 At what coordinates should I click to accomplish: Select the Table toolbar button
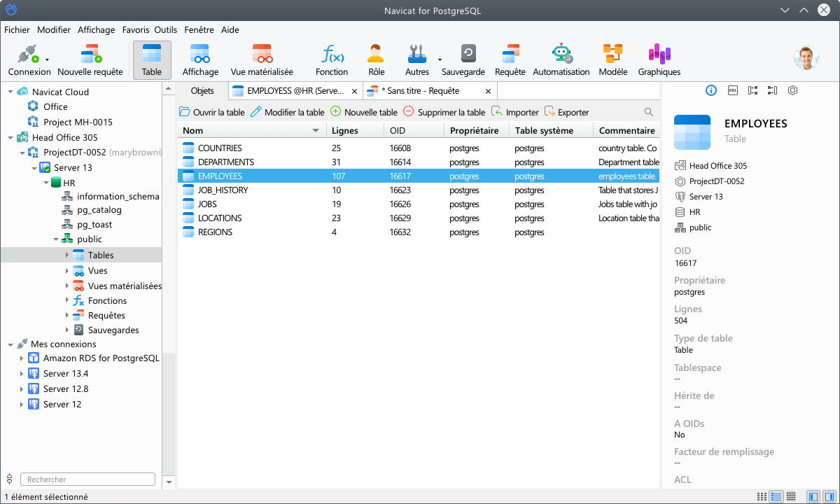tap(152, 60)
